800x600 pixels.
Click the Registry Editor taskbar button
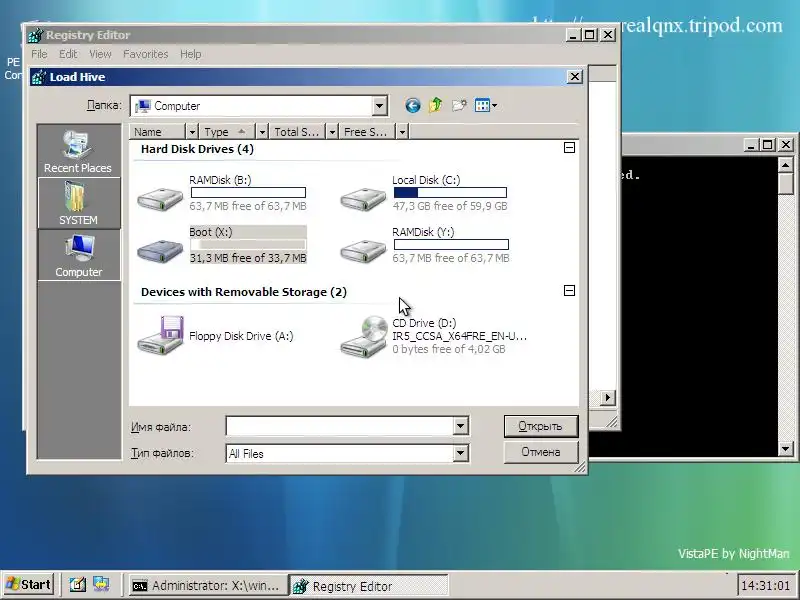click(369, 585)
